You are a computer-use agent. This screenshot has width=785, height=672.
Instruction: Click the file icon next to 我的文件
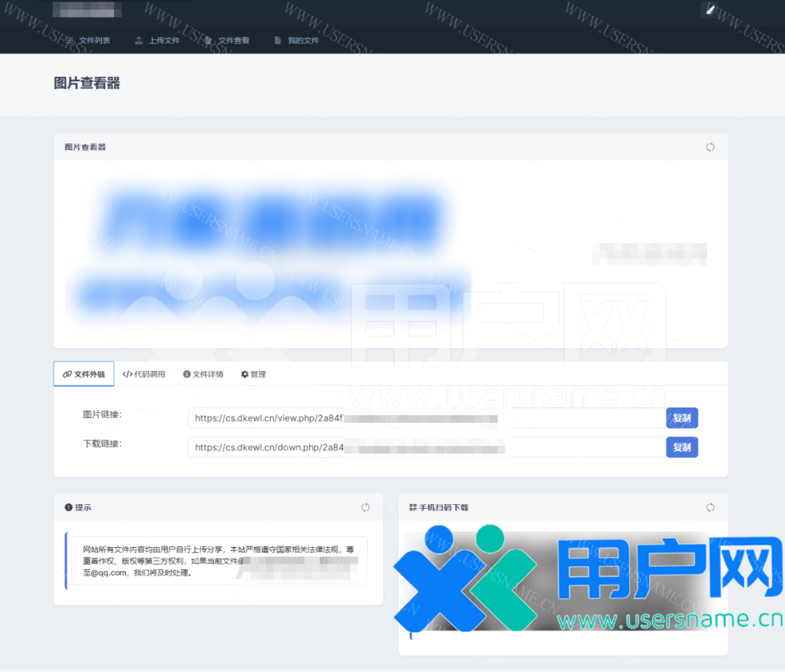click(x=278, y=41)
